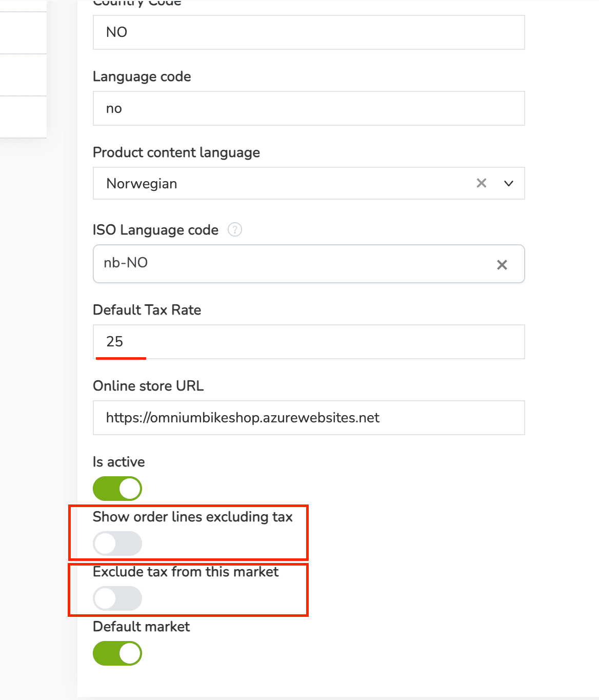Viewport: 599px width, 700px height.
Task: Click the ISO Language code help icon
Action: [234, 229]
